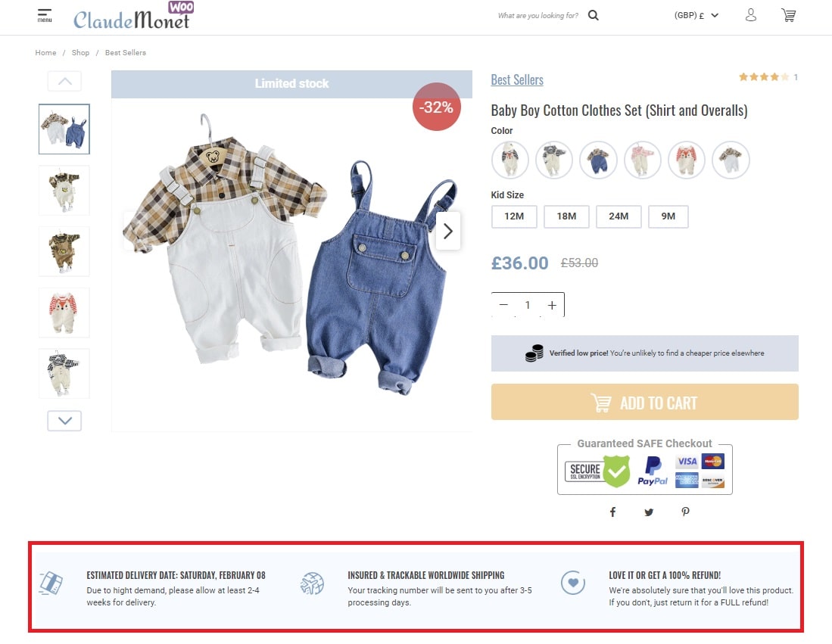
Task: Share on Pinterest icon
Action: 686,512
